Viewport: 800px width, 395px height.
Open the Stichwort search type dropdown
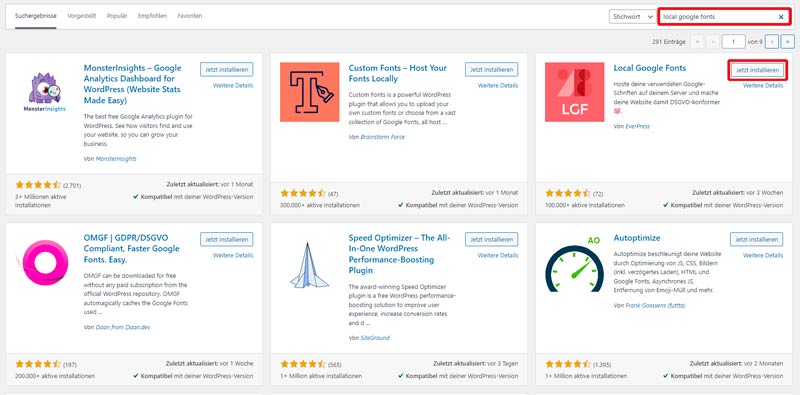(633, 17)
